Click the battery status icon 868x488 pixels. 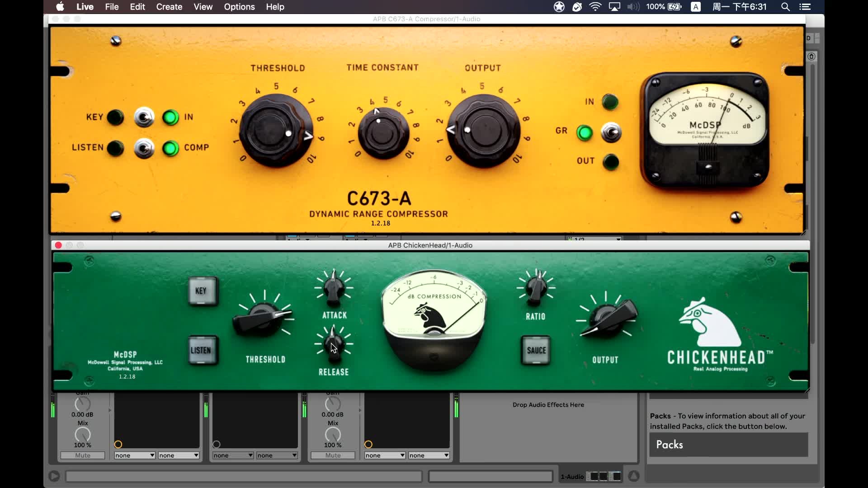pyautogui.click(x=675, y=7)
